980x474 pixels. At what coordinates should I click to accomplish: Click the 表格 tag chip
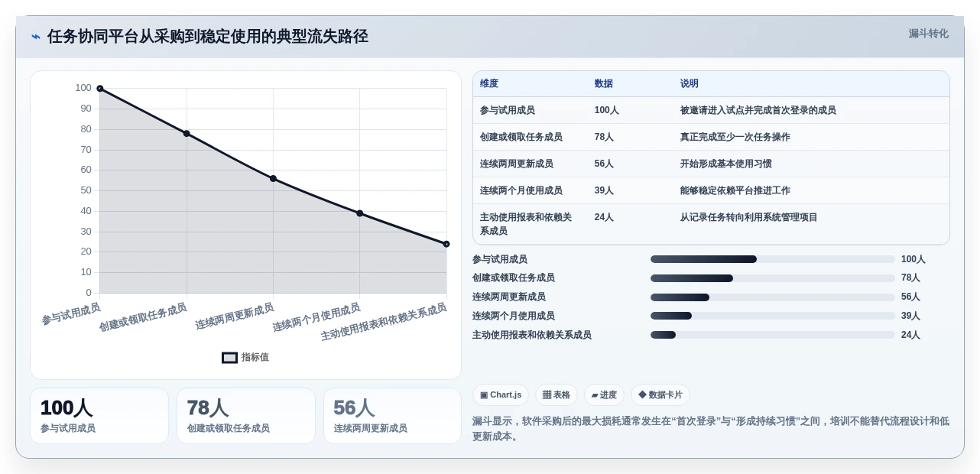(x=557, y=394)
